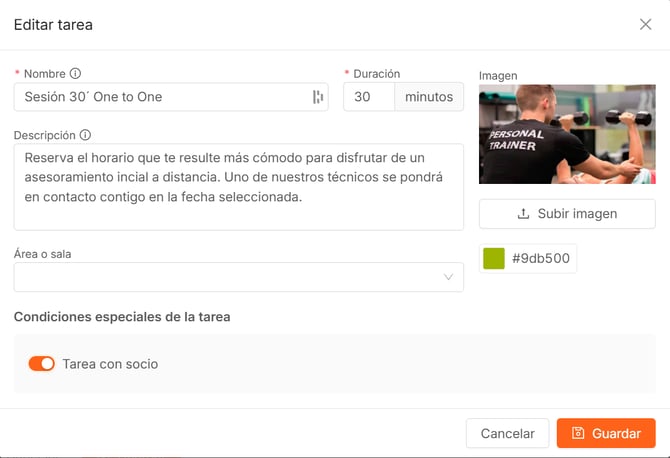Click the bars icon inside the Nombre field
Screen dimensions: 670x458
pos(318,97)
